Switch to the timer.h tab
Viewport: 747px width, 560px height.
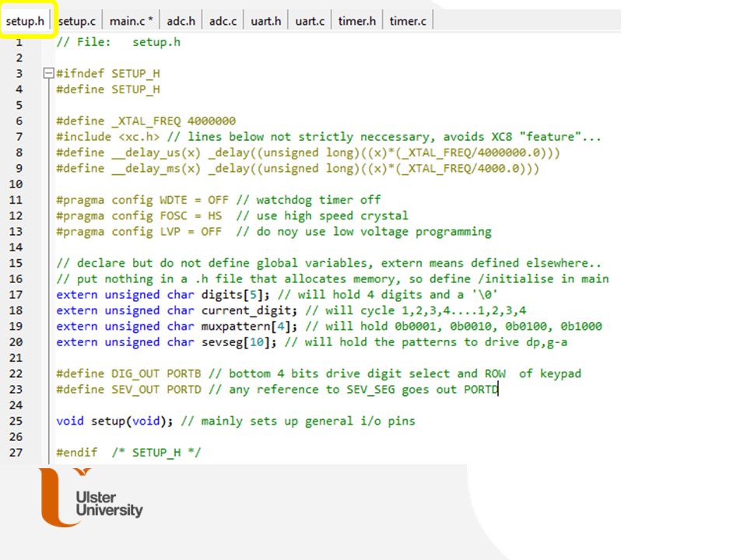click(x=357, y=21)
